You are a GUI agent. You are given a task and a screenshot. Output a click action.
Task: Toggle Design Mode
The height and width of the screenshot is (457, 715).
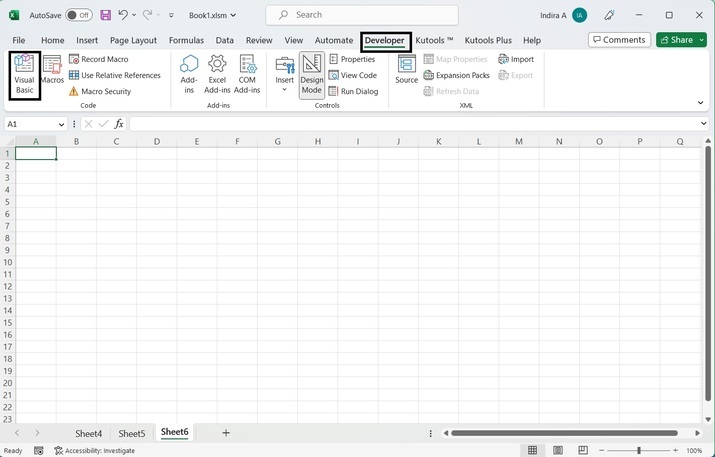click(312, 74)
